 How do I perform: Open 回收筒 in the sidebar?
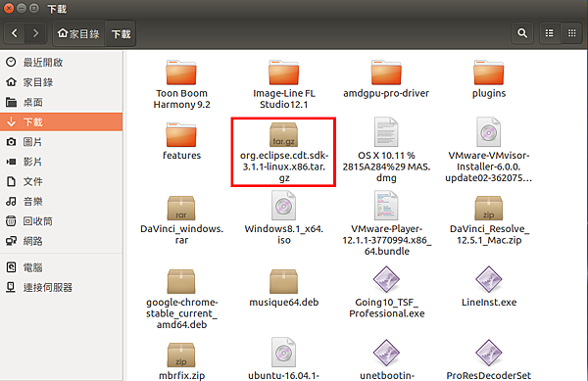point(61,221)
